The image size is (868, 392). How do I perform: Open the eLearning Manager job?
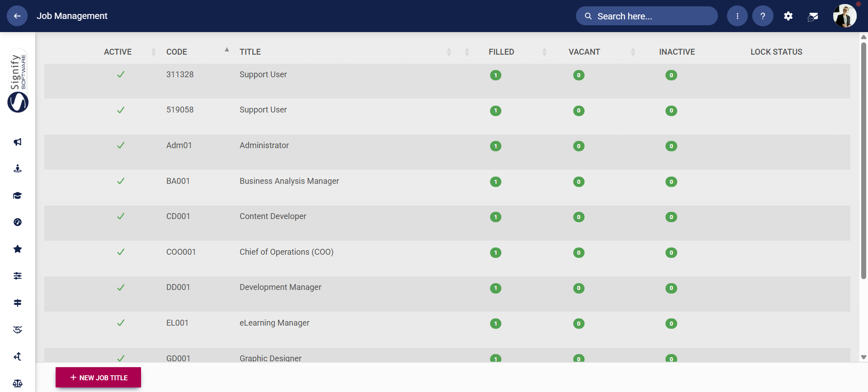point(274,323)
